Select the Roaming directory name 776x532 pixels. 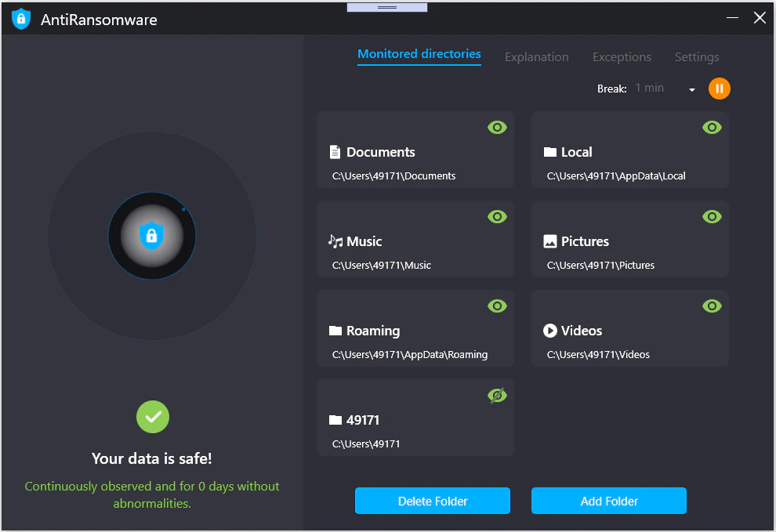pos(373,331)
